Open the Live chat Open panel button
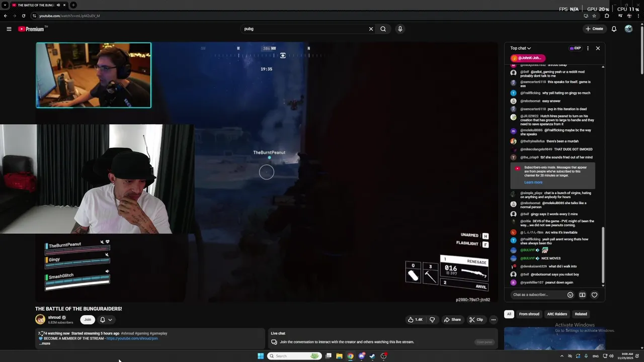 coord(485,342)
